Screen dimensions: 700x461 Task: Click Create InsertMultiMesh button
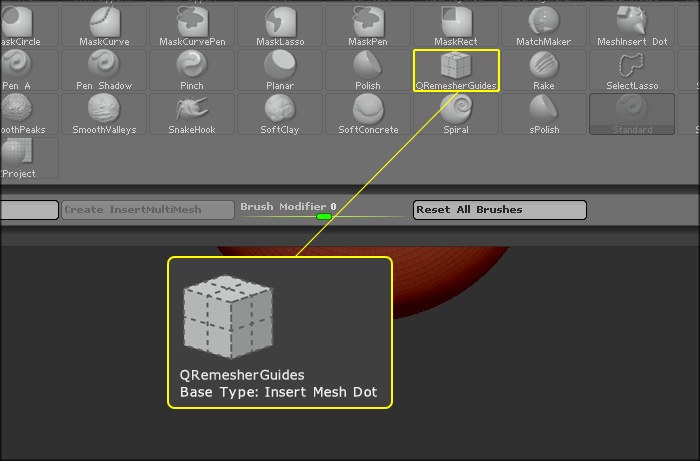tap(148, 210)
